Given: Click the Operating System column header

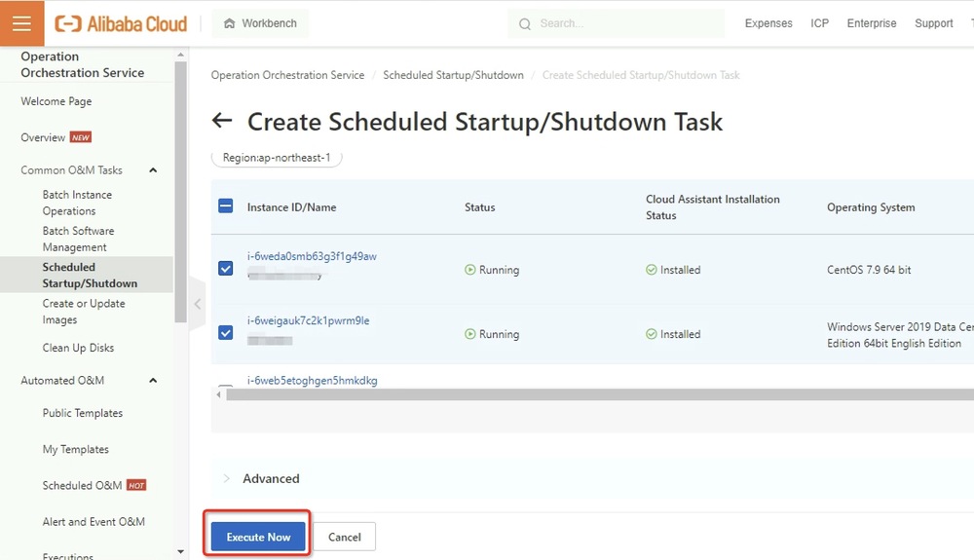Looking at the screenshot, I should (x=870, y=207).
